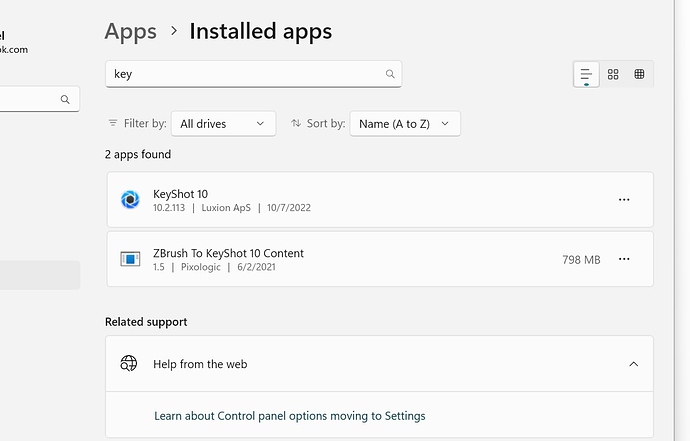Open the Sort by Name (A to Z) dropdown
The image size is (690, 441).
(x=405, y=124)
